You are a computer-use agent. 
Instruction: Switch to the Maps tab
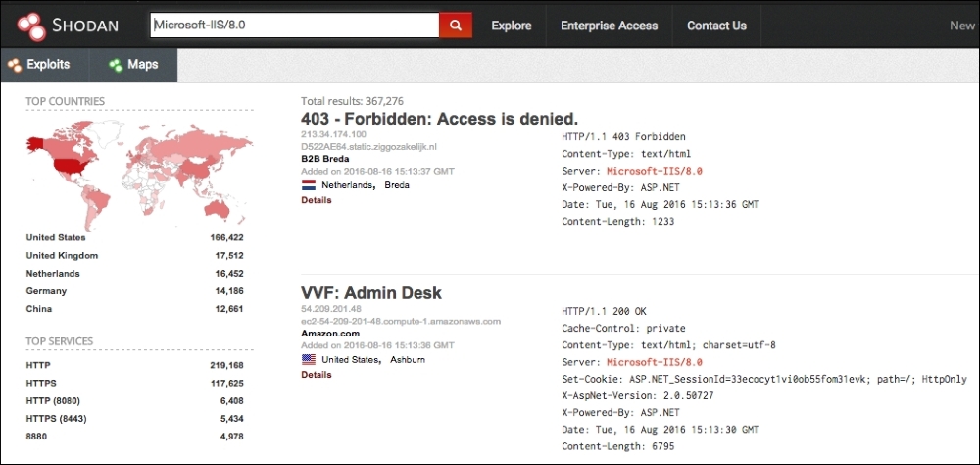(133, 65)
